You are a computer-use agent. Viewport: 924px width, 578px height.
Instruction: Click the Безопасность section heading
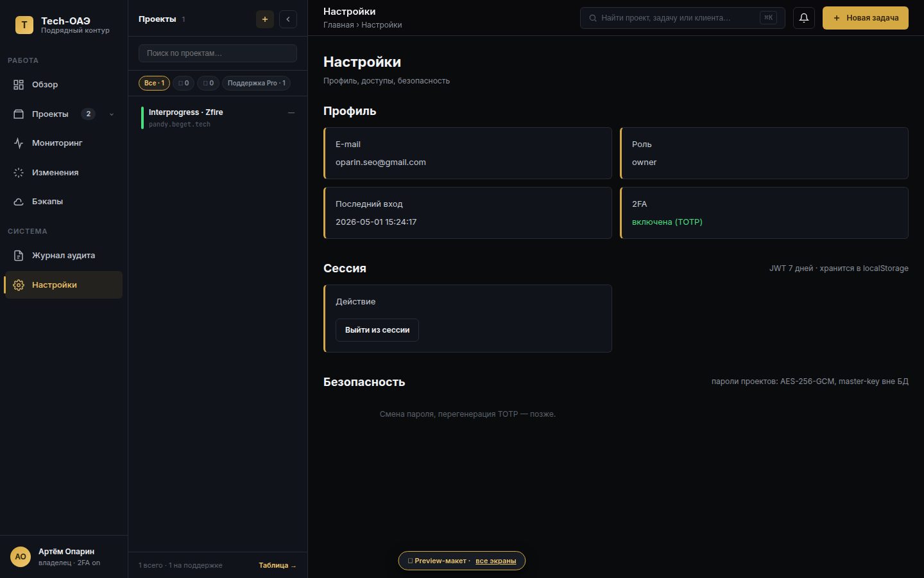point(364,382)
